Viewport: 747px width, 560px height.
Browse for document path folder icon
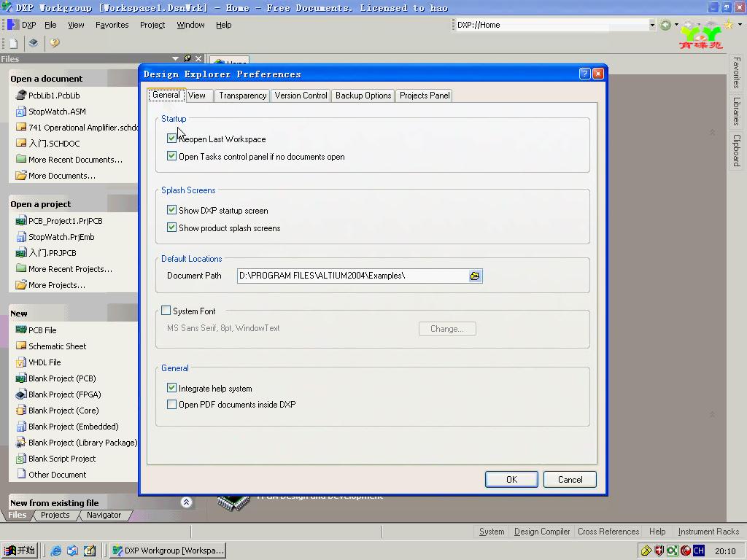tap(474, 276)
